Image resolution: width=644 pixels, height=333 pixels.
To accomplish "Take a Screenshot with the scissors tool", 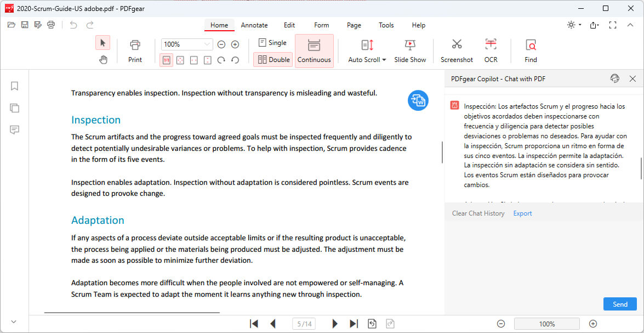I will [x=457, y=51].
